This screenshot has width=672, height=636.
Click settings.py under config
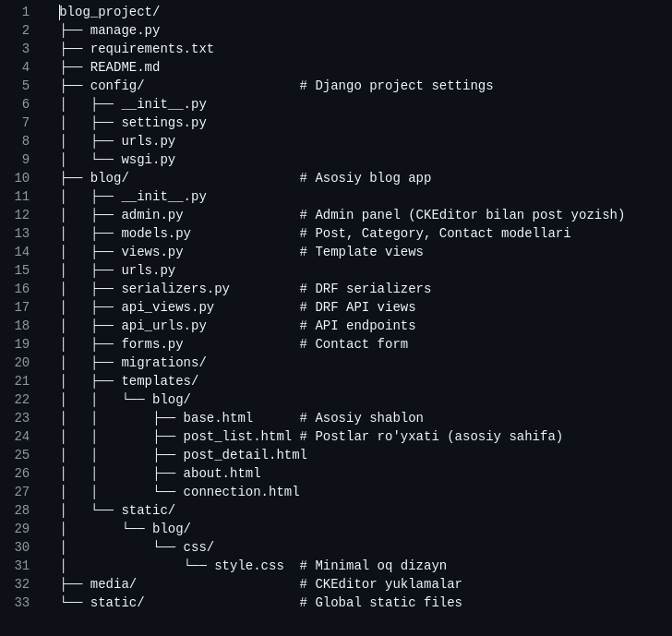(x=163, y=123)
